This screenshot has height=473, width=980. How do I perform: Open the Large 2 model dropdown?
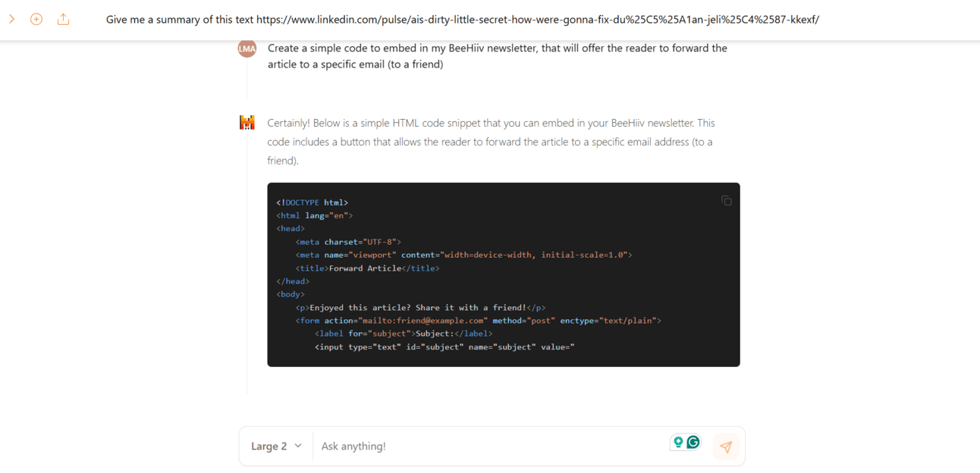(276, 446)
